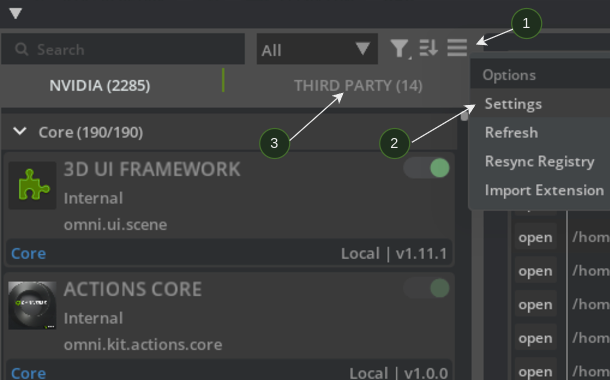Click the first open button in path list

[x=535, y=237]
